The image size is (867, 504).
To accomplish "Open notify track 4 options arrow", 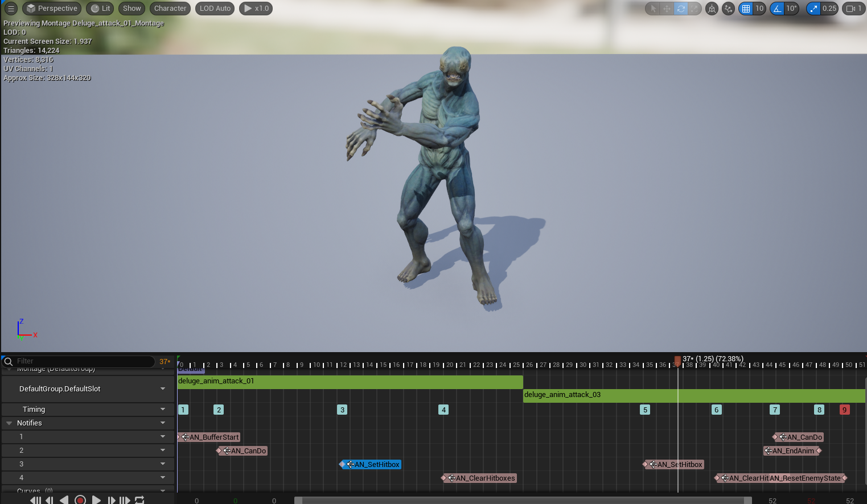I will coord(163,478).
